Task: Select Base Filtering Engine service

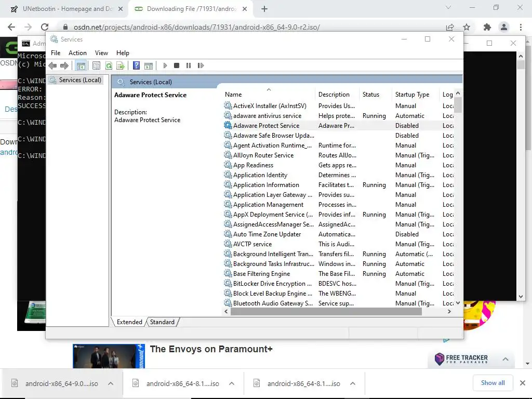Action: point(338,274)
